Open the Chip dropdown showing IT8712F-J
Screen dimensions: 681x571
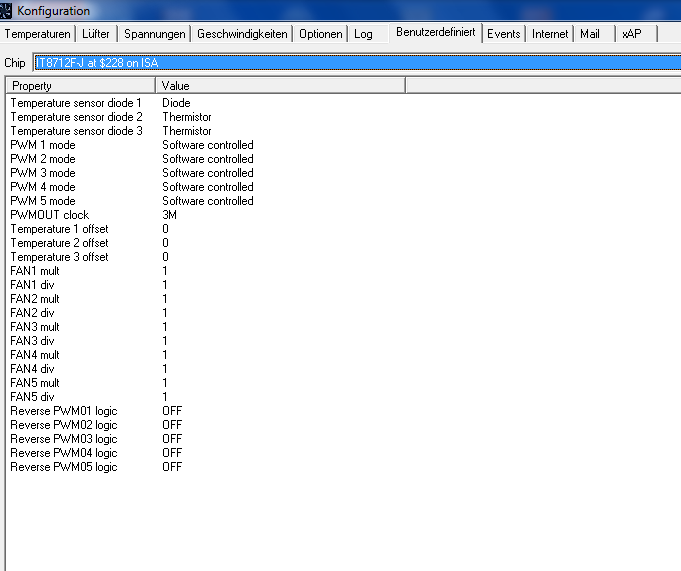[x=357, y=63]
